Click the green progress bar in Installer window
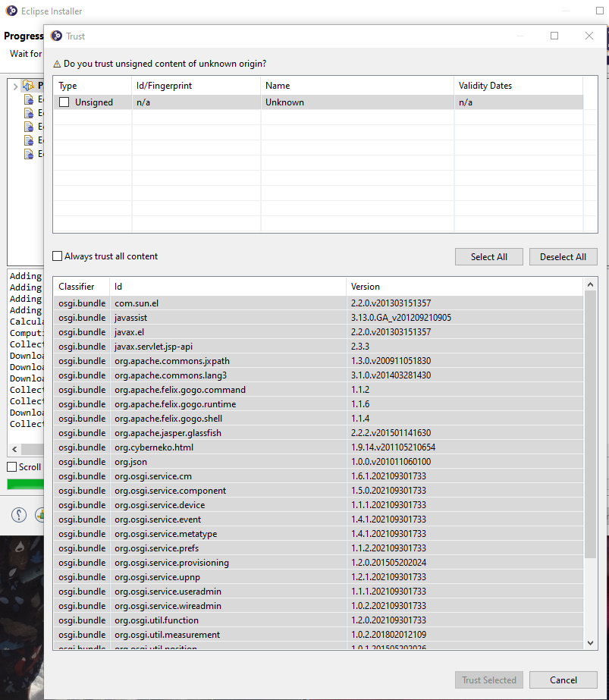This screenshot has height=700, width=609. (26, 484)
